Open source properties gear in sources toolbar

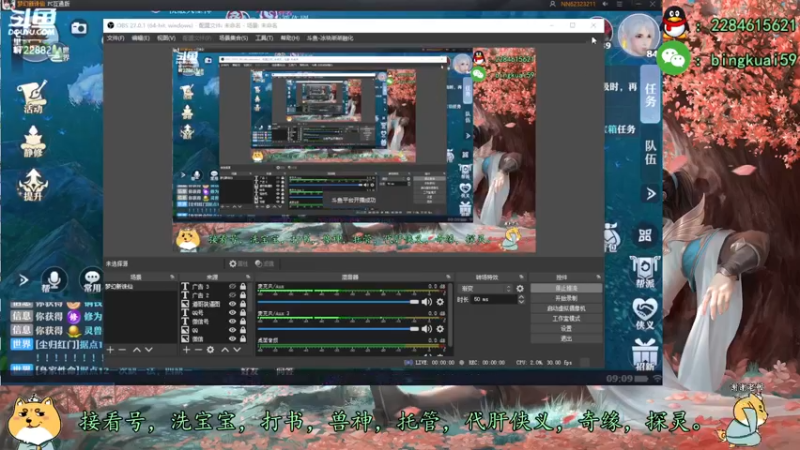pos(210,349)
